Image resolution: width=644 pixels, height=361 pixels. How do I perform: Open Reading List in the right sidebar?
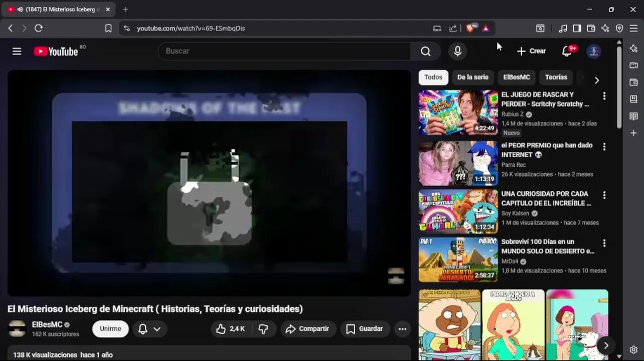coord(633,116)
